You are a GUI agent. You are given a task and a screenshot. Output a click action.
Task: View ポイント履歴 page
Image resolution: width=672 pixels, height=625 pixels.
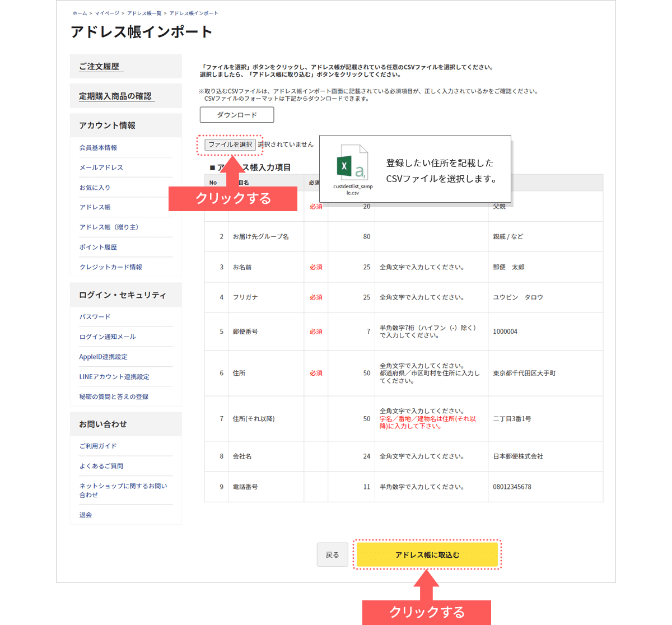(x=98, y=247)
